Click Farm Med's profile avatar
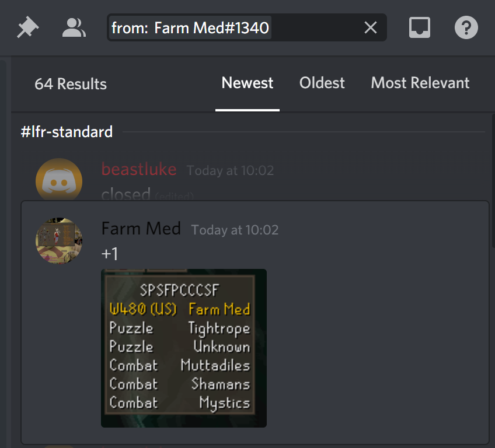495x448 pixels. 59,241
